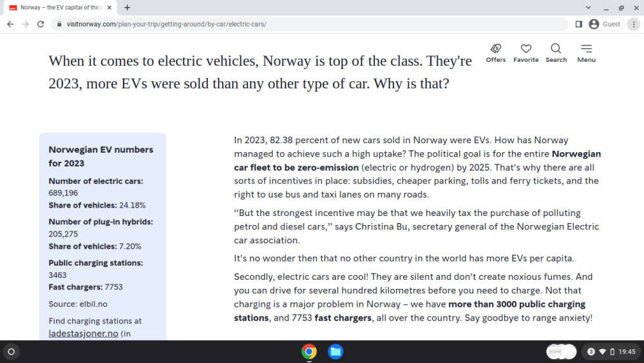Screen dimensions: 644x363
Task: Open the Files app on shelf
Action: point(336,351)
